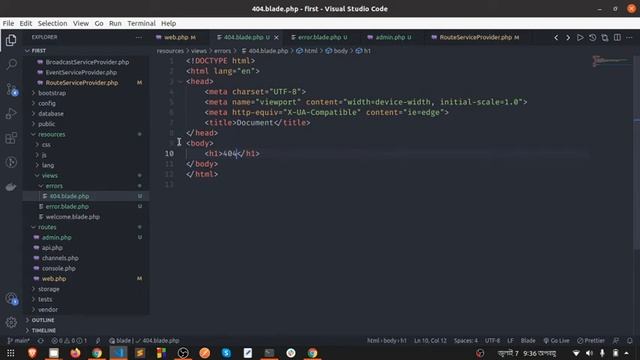Click Prettier in status bar
Viewport: 640px width, 360px height.
[x=591, y=340]
